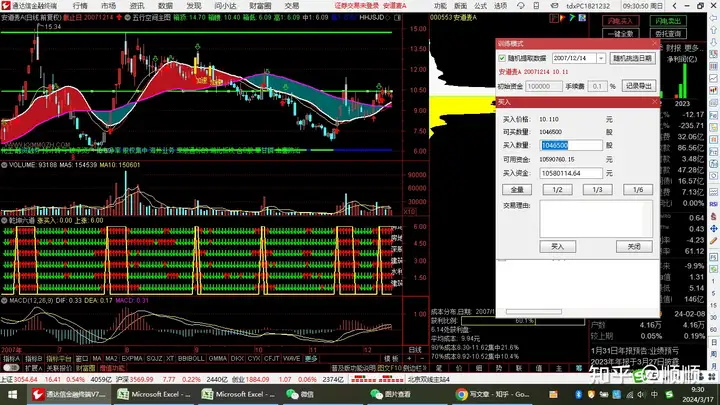Click the 全量 quantity button

(517, 190)
